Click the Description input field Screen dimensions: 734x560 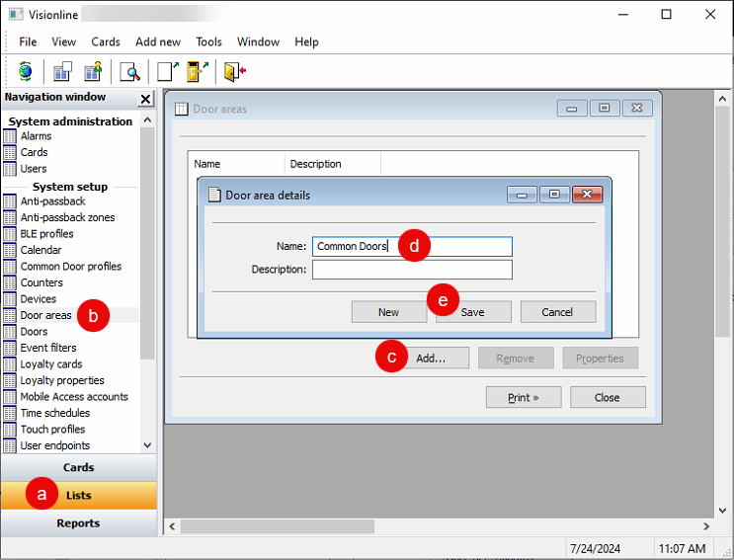[412, 270]
